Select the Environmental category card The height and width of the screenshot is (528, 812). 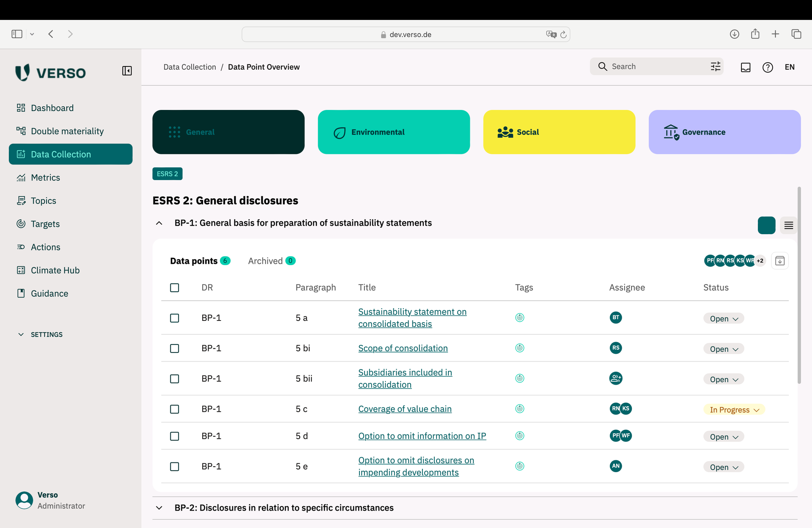point(394,132)
